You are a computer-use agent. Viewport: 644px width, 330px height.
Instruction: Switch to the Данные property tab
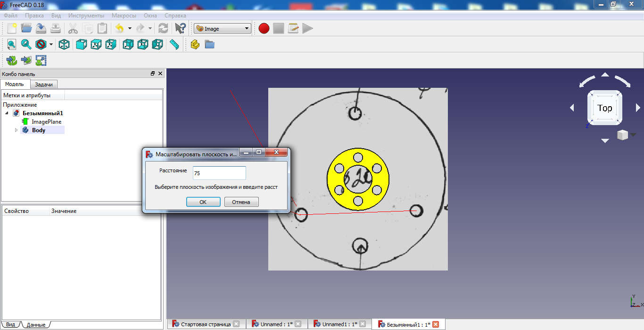click(36, 325)
